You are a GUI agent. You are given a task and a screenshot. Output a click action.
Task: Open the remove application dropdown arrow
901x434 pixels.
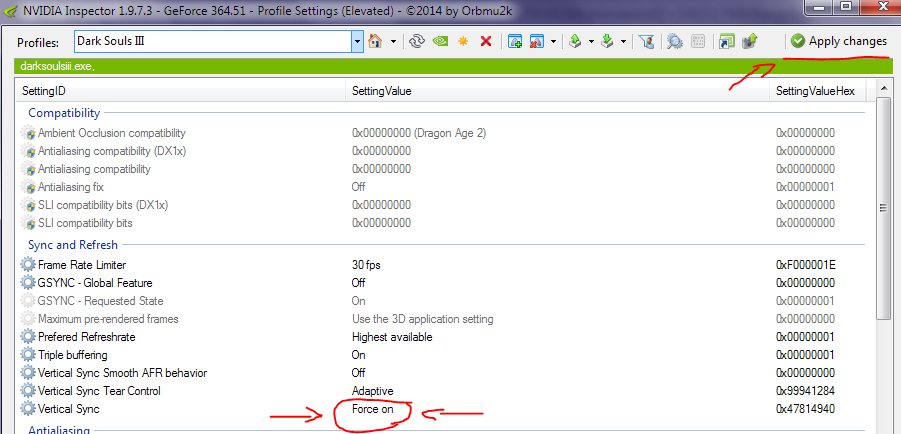tap(553, 41)
